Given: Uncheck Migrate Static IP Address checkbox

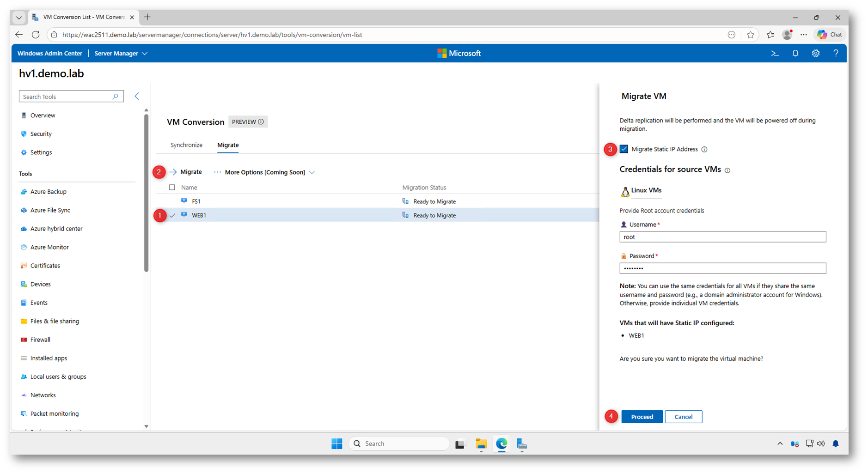Looking at the screenshot, I should pos(624,149).
